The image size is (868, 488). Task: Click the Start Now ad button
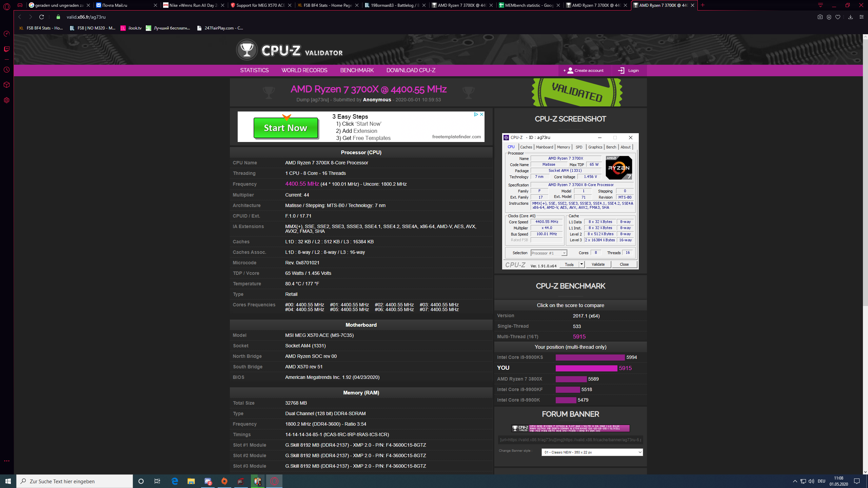[x=285, y=128]
